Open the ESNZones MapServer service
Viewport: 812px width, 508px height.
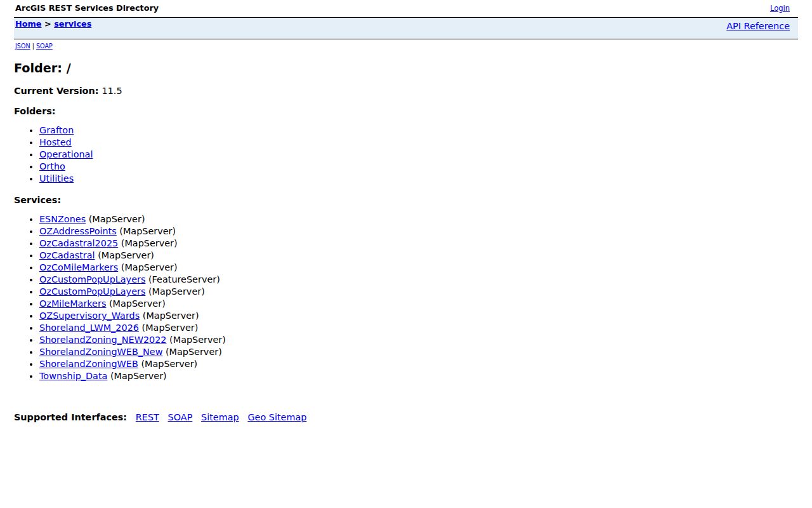(62, 219)
